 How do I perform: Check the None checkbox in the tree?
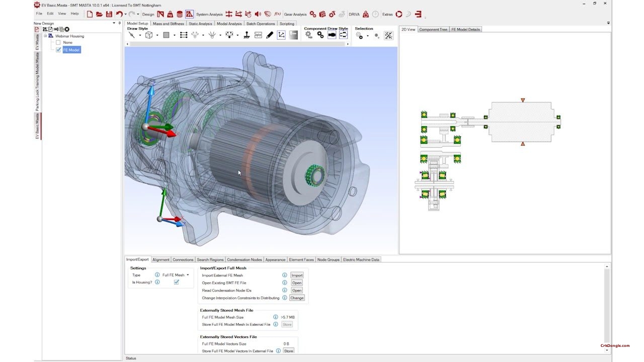[58, 43]
